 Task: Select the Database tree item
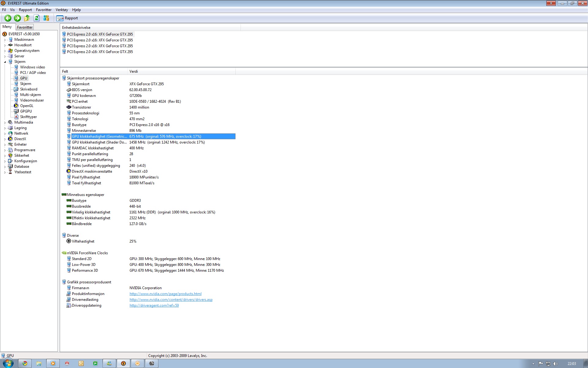22,167
